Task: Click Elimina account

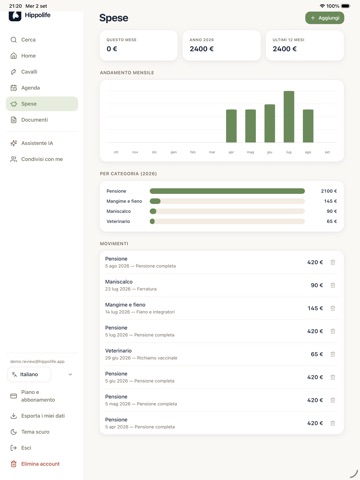Action: pyautogui.click(x=42, y=464)
